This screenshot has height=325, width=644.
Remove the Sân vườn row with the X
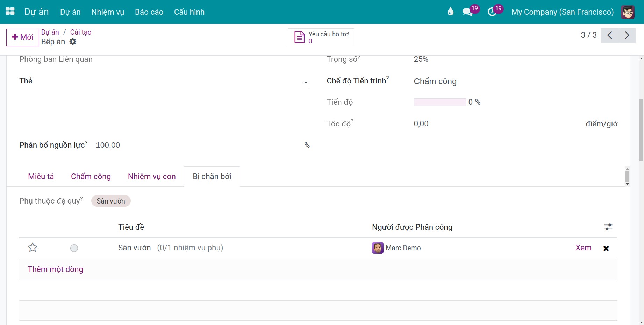point(606,248)
